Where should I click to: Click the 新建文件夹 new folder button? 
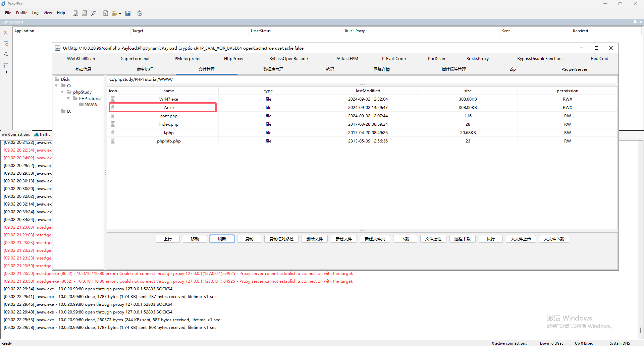(375, 239)
